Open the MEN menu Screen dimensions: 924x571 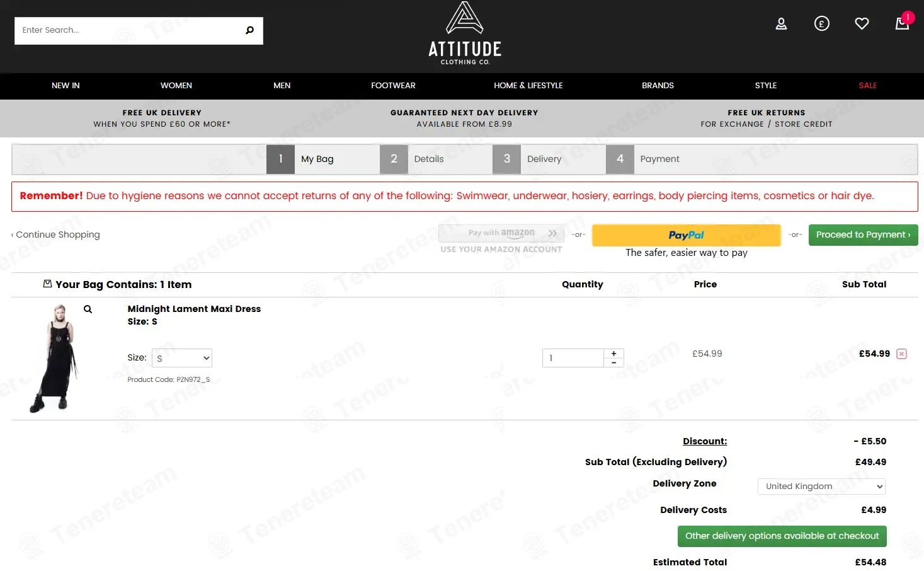pyautogui.click(x=282, y=86)
